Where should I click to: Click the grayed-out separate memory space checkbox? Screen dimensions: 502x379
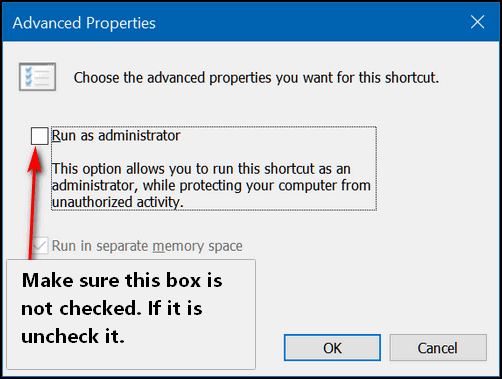(41, 246)
